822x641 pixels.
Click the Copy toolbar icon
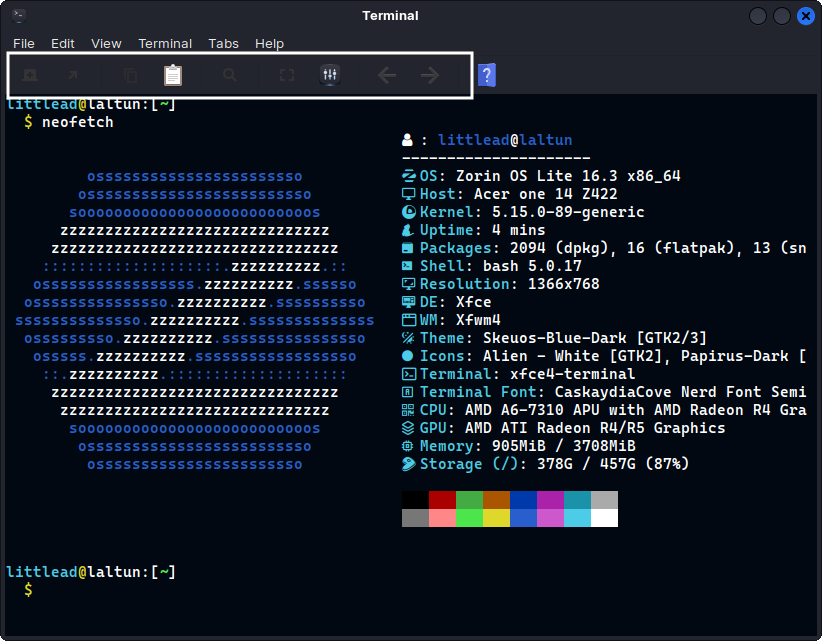point(131,75)
